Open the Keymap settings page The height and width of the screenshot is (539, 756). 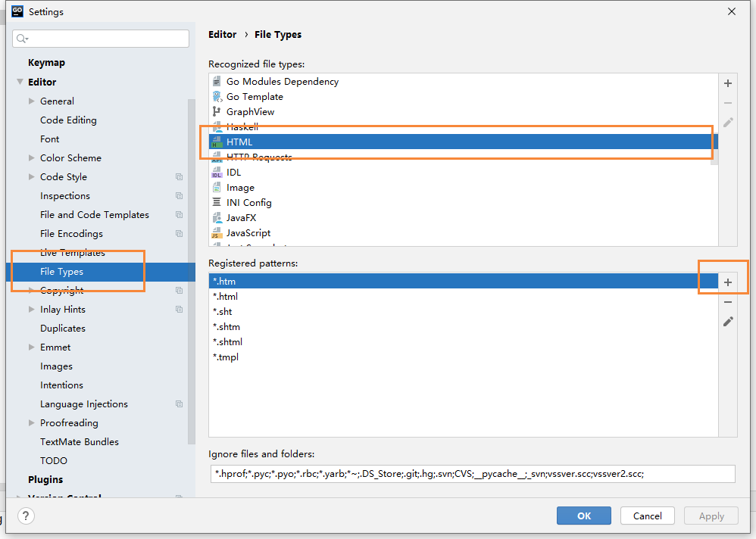pyautogui.click(x=46, y=63)
